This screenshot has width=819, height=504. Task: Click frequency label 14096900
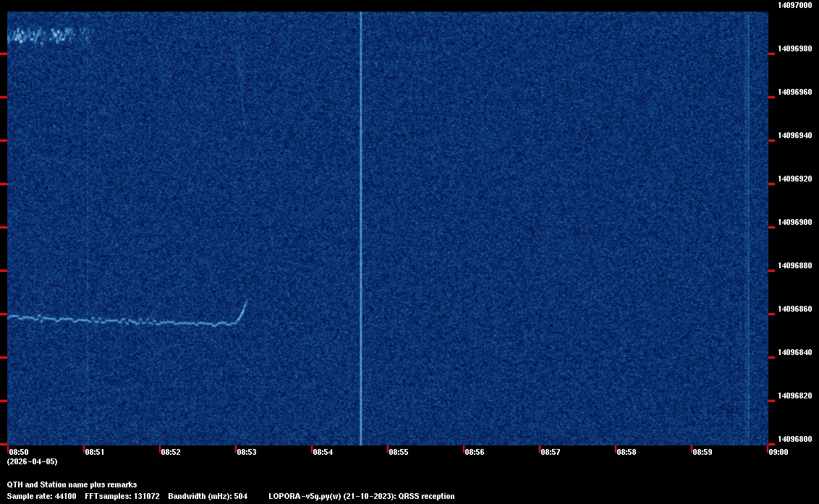pyautogui.click(x=795, y=222)
